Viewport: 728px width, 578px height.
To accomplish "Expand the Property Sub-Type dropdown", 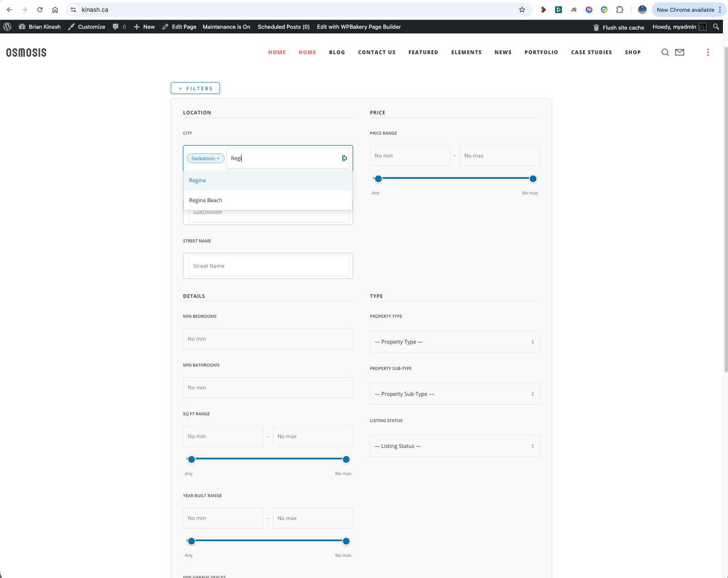I will pos(454,394).
